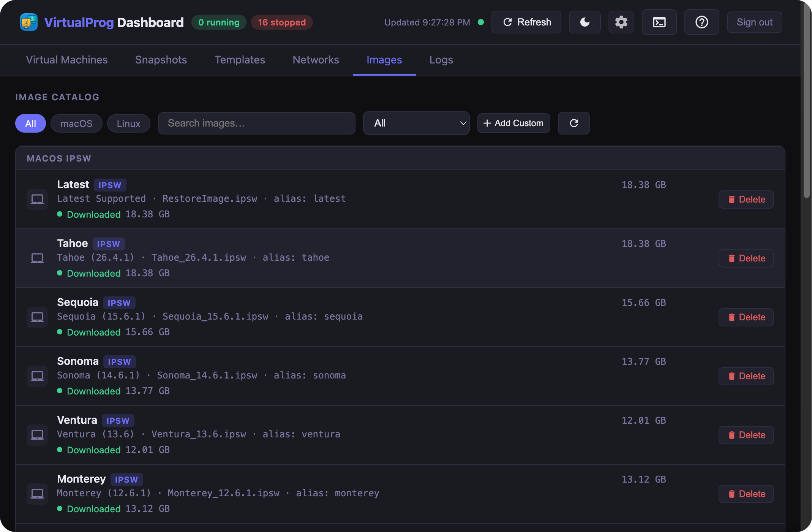Sign out of the dashboard
This screenshot has height=532, width=812.
point(754,22)
